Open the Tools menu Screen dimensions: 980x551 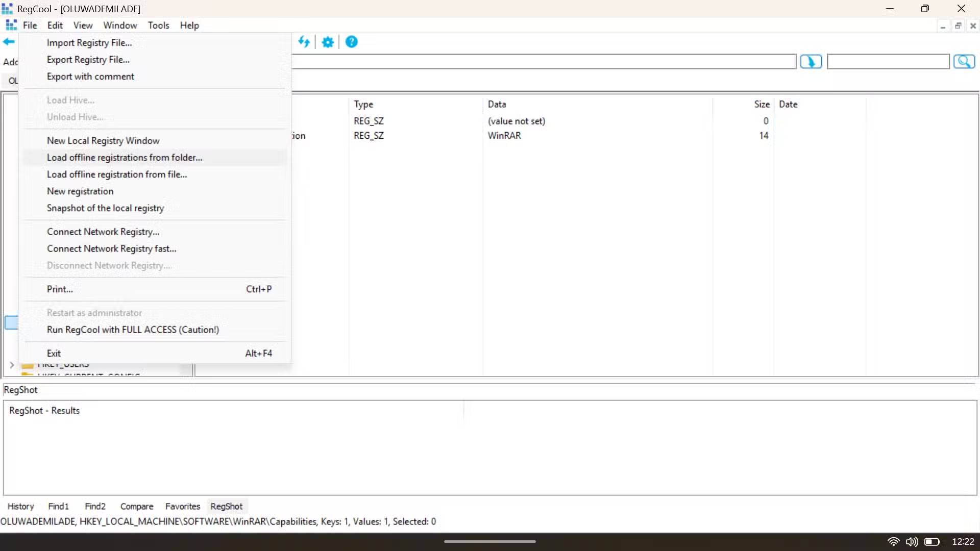click(x=158, y=25)
